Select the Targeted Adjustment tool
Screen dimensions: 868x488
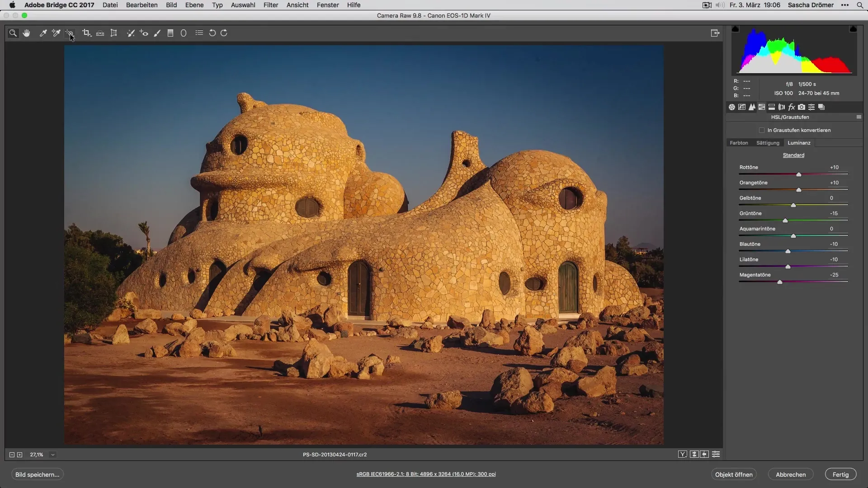(x=69, y=33)
